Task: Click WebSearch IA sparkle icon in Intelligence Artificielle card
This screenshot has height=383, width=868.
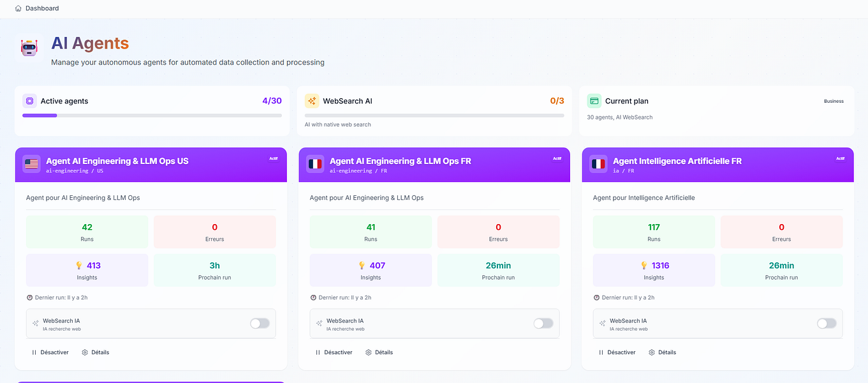Action: coord(603,324)
